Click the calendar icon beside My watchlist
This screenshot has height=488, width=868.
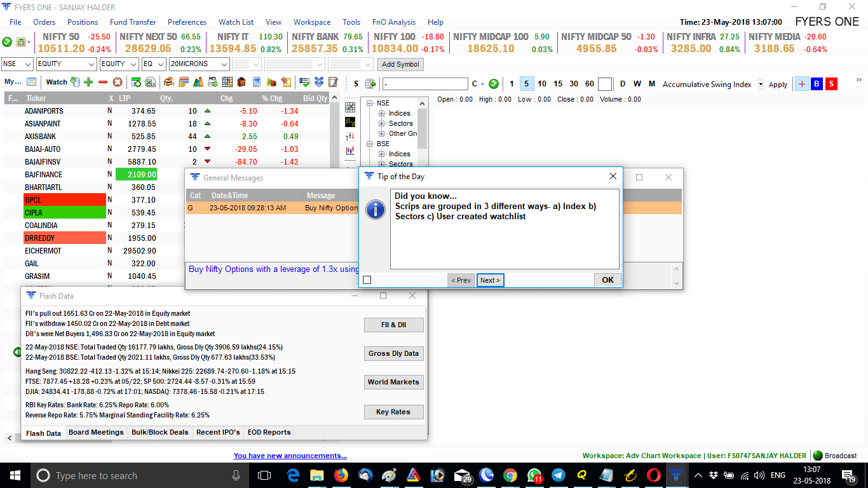[x=31, y=82]
